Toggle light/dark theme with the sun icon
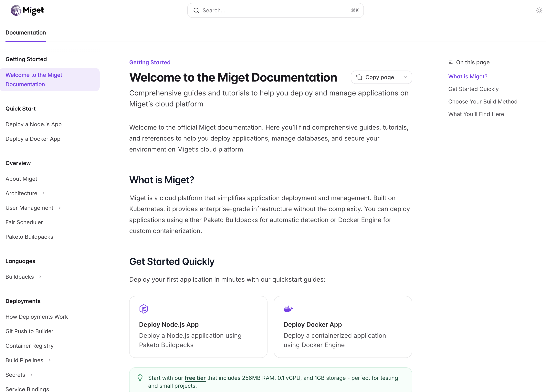The width and height of the screenshot is (546, 392). (x=539, y=10)
